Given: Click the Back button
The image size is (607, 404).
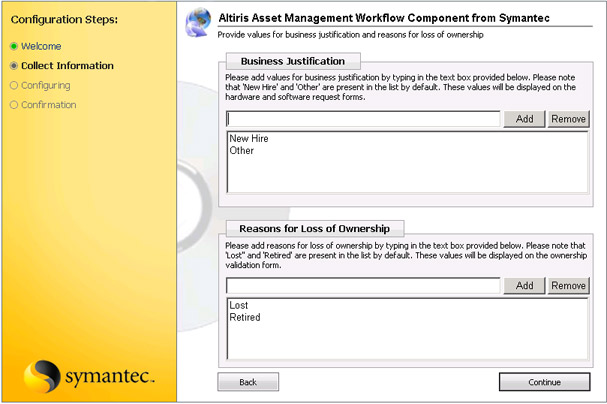Looking at the screenshot, I should pos(248,382).
